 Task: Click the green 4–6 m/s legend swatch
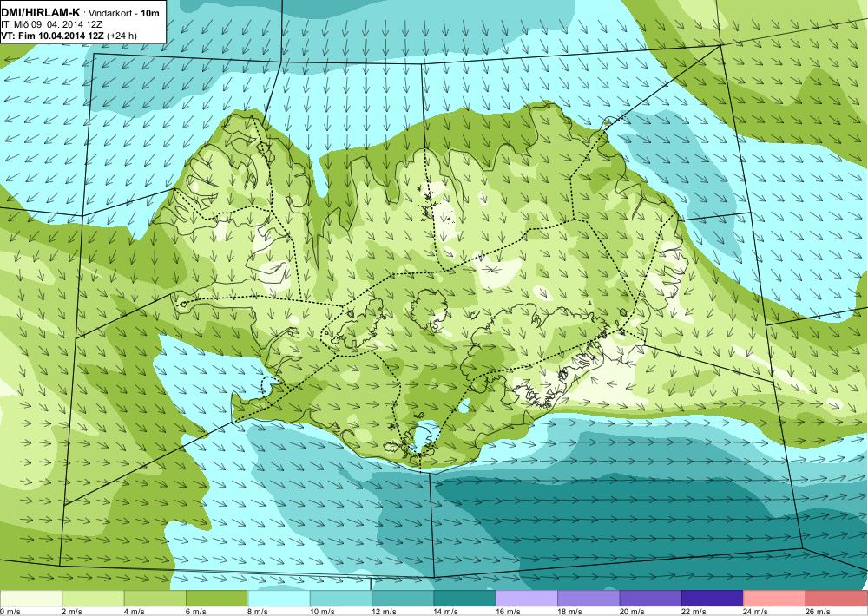tap(155, 599)
